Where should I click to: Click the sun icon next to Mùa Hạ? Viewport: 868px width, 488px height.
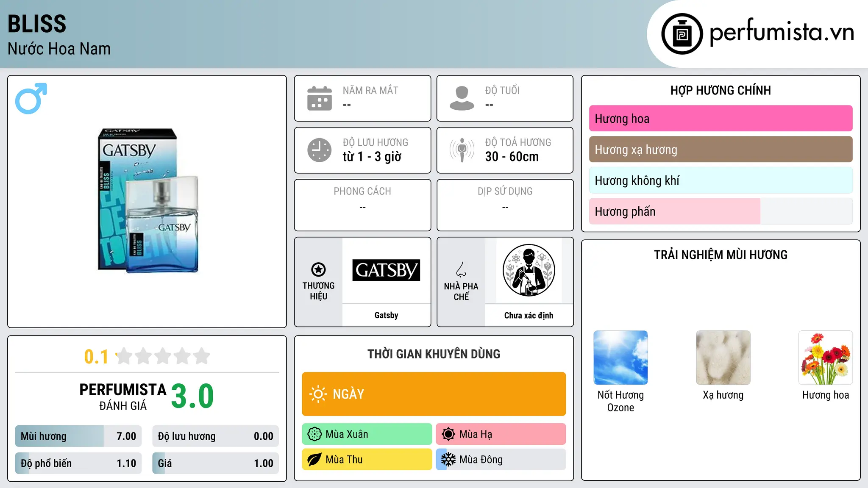click(x=448, y=434)
